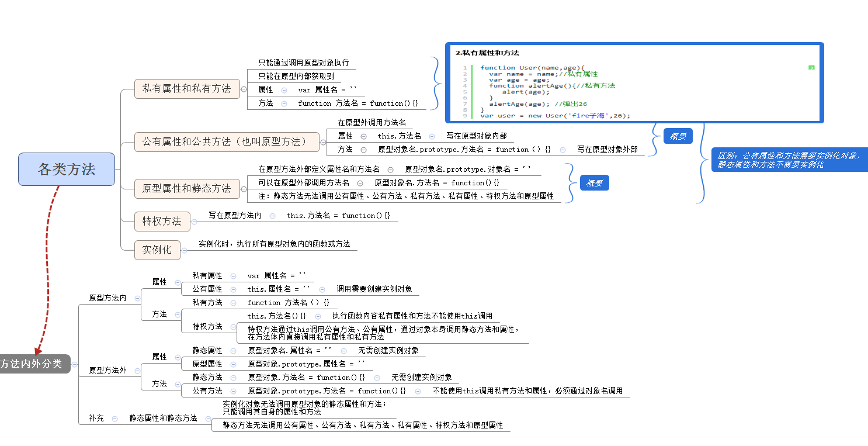Select the 公有属性和公共方法（也叫原型方法） node

pos(227,142)
